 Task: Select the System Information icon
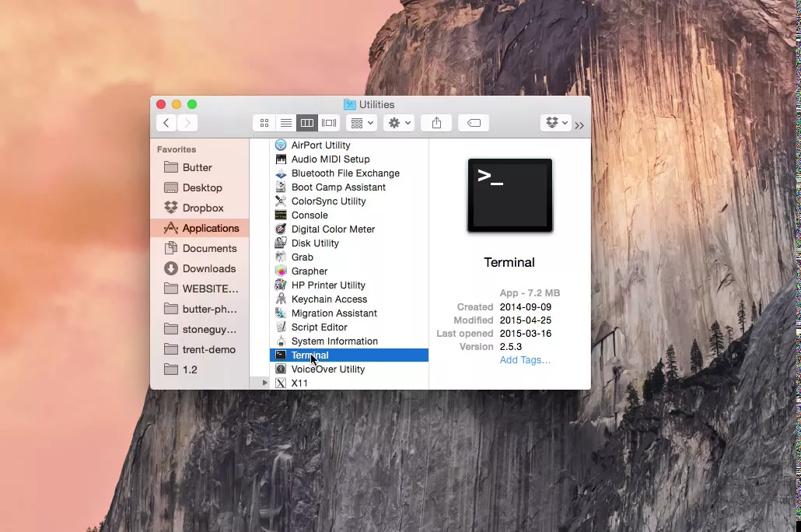coord(281,341)
